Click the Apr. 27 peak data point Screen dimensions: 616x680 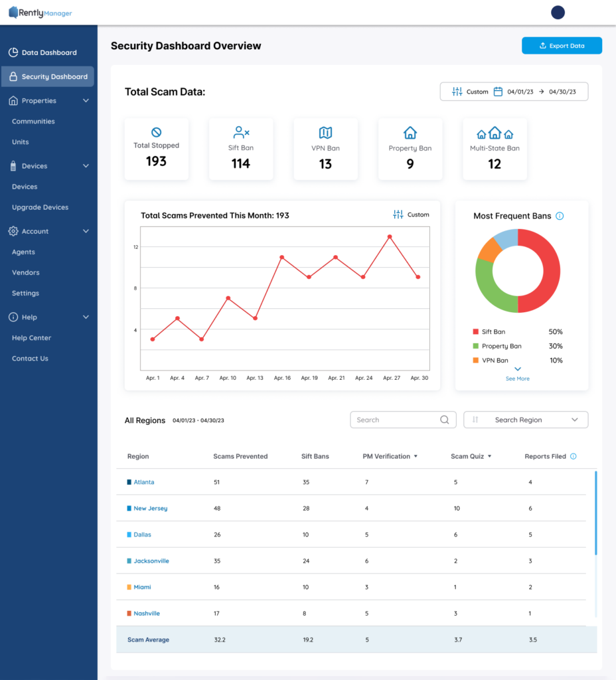tap(390, 237)
